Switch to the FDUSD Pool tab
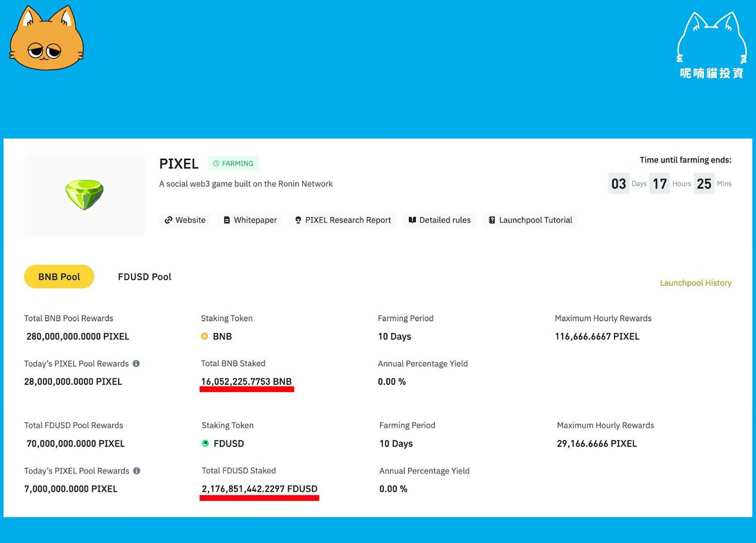The image size is (756, 543). pyautogui.click(x=145, y=277)
